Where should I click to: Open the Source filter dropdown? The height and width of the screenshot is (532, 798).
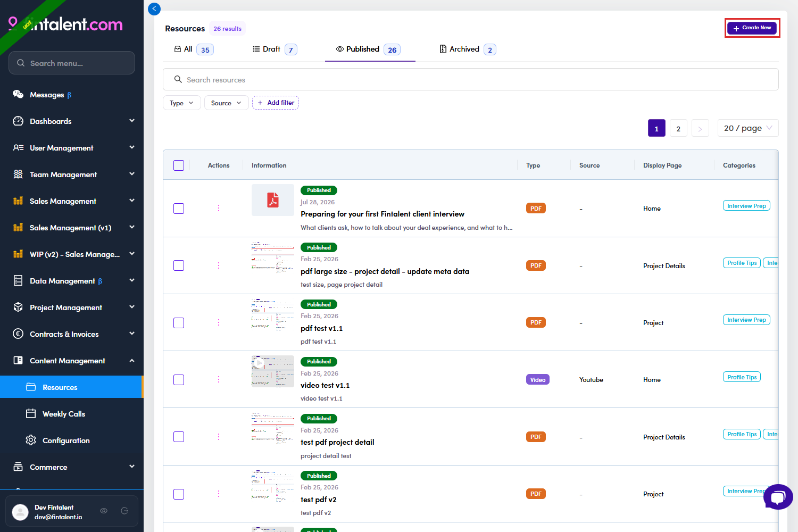(x=227, y=103)
